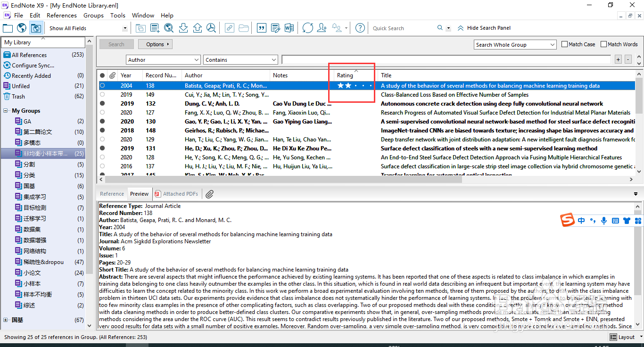This screenshot has width=644, height=347.
Task: Click the Share Library person-plus icon
Action: pos(322,28)
